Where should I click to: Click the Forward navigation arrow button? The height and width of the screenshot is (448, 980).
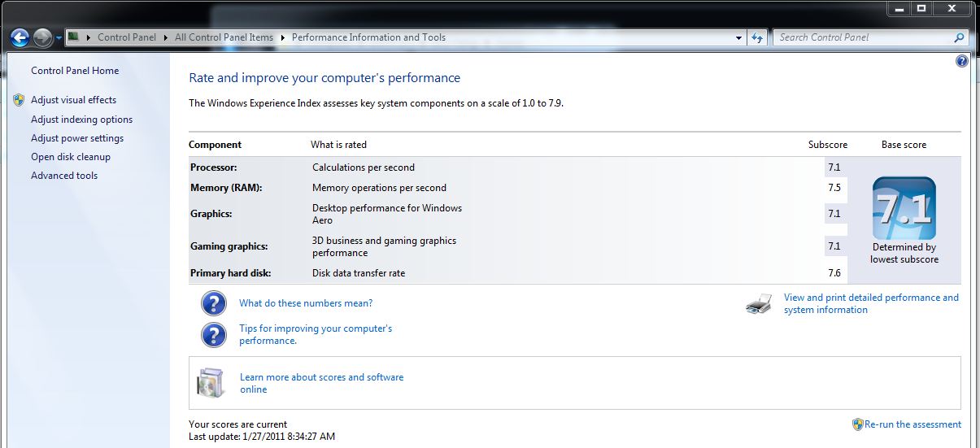pyautogui.click(x=42, y=37)
